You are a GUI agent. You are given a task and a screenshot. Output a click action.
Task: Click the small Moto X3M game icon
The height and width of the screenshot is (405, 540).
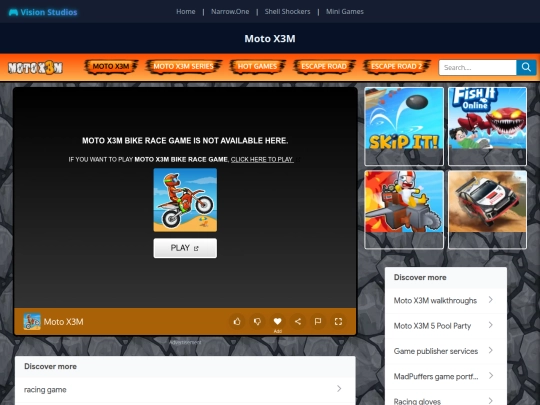32,322
